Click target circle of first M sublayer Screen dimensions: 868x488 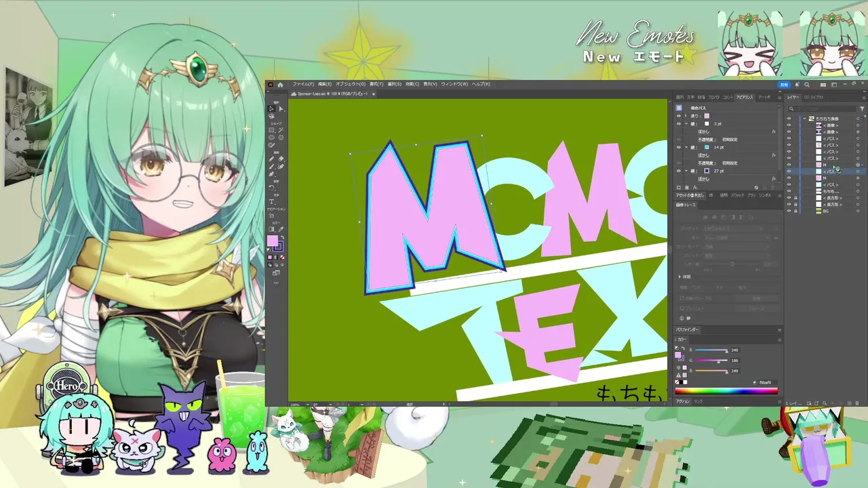(x=858, y=165)
